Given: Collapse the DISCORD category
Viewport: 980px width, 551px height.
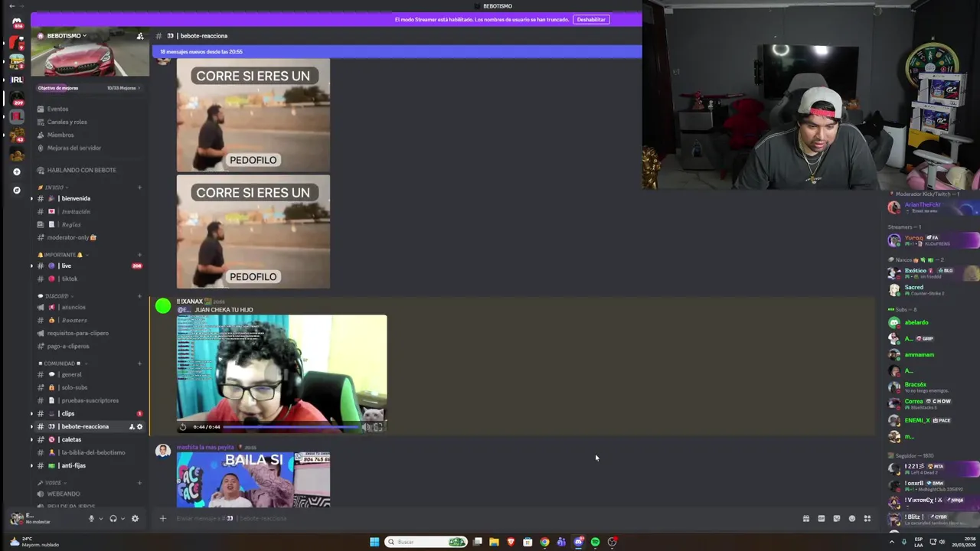Looking at the screenshot, I should (x=57, y=296).
